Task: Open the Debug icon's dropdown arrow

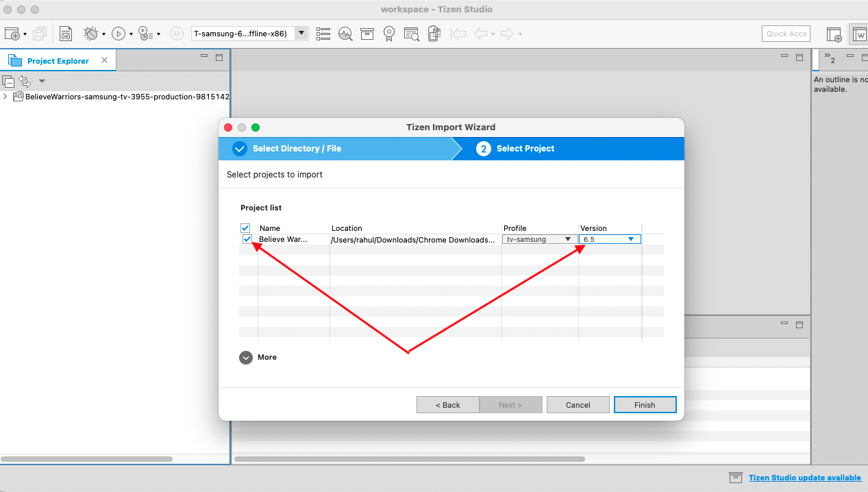Action: (103, 34)
